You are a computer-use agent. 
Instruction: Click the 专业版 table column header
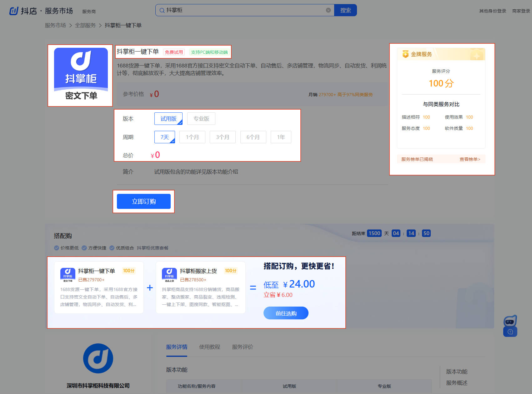coord(384,386)
